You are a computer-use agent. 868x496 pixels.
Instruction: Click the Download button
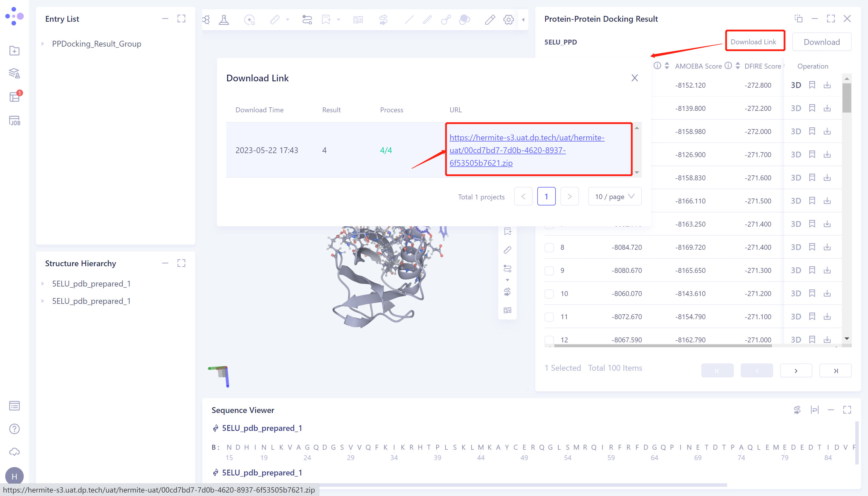pyautogui.click(x=821, y=42)
